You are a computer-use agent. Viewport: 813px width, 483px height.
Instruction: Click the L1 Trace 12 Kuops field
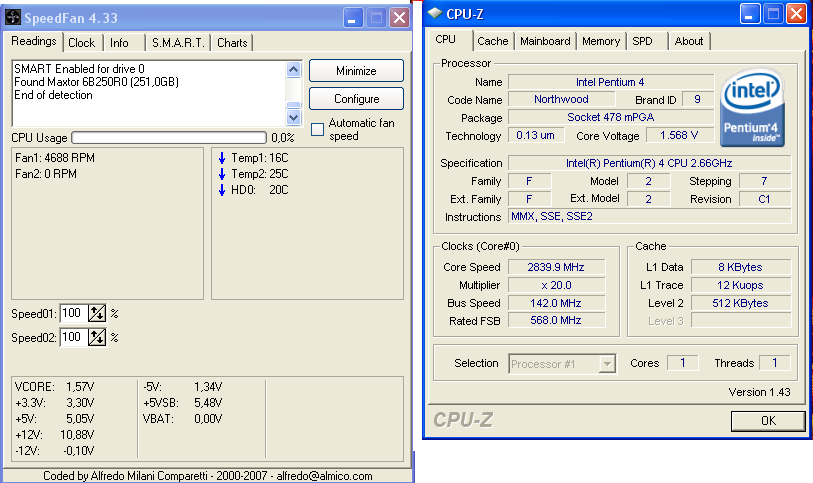click(741, 285)
